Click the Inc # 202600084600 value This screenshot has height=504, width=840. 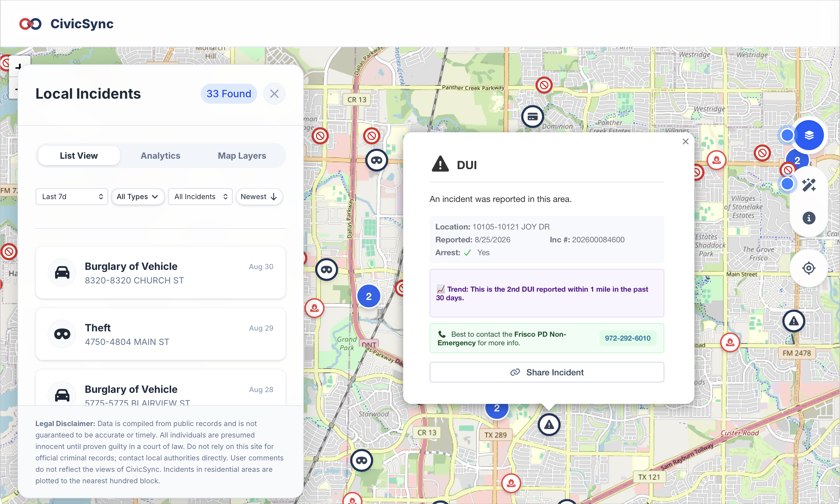598,239
